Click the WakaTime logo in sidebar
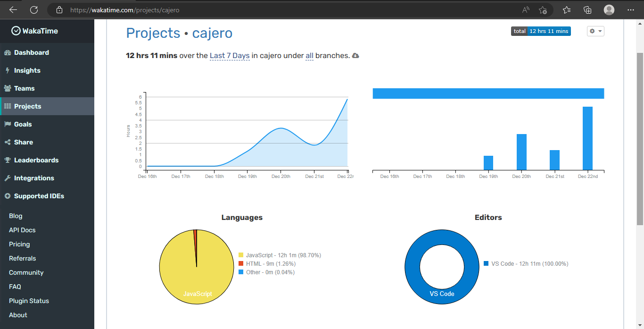The height and width of the screenshot is (329, 644). pyautogui.click(x=35, y=31)
